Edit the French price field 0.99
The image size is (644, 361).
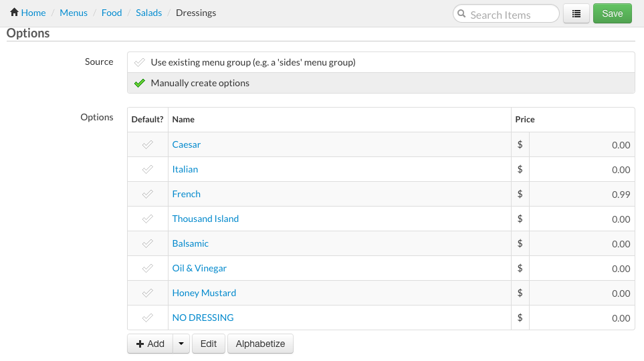click(580, 195)
